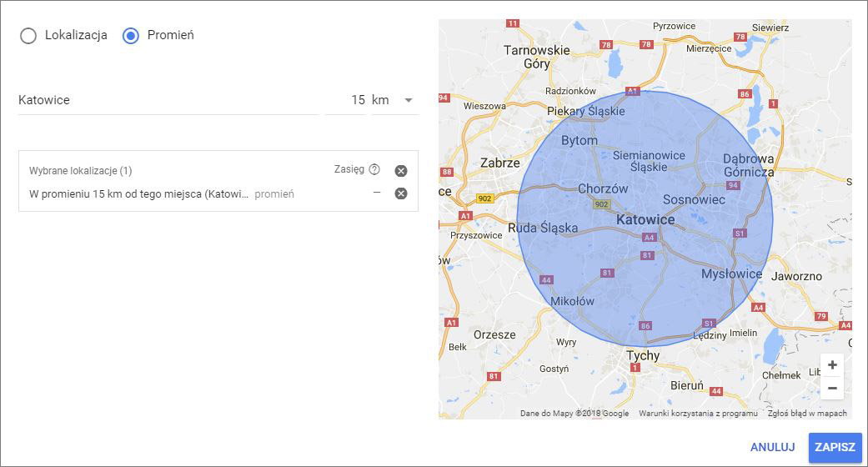Select the Lokalizacja radio button
The image size is (868, 467).
[28, 36]
